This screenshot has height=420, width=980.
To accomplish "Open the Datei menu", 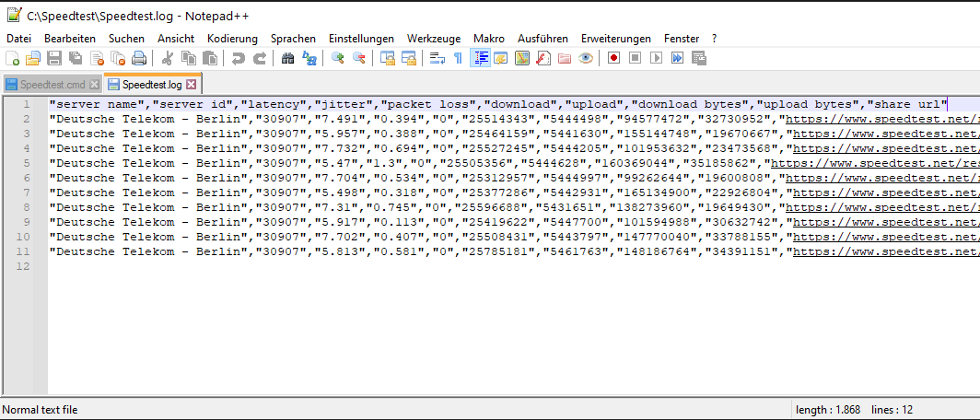I will [18, 39].
